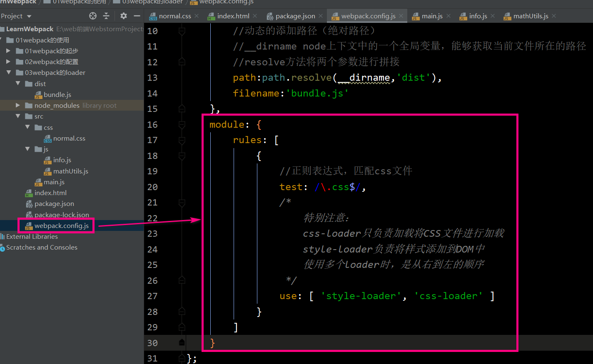Open Project panel settings gear
Viewport: 593px width, 364px height.
coord(124,16)
